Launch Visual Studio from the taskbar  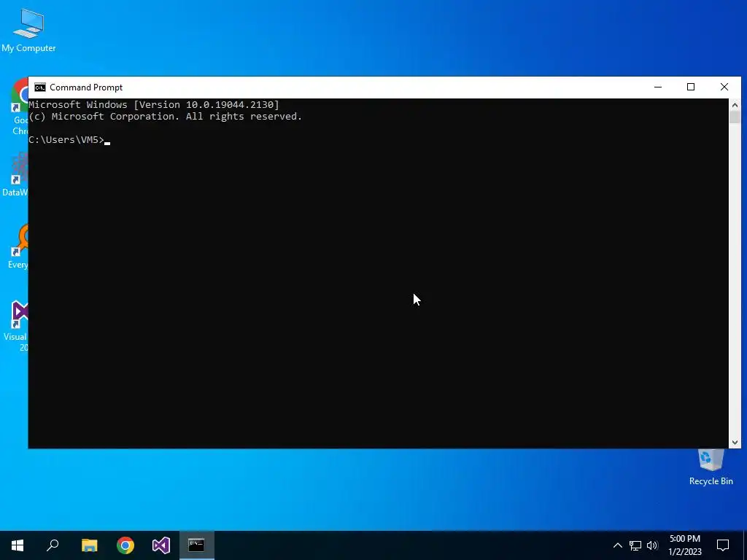pyautogui.click(x=161, y=545)
